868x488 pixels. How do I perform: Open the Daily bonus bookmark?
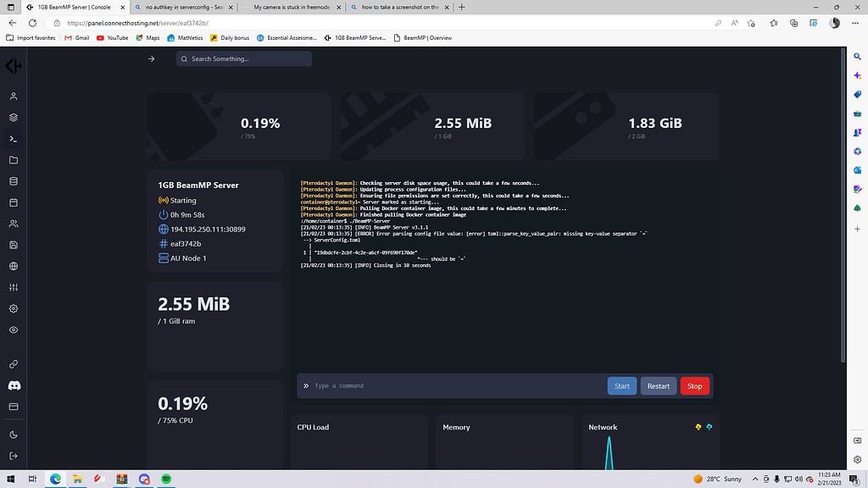(230, 37)
